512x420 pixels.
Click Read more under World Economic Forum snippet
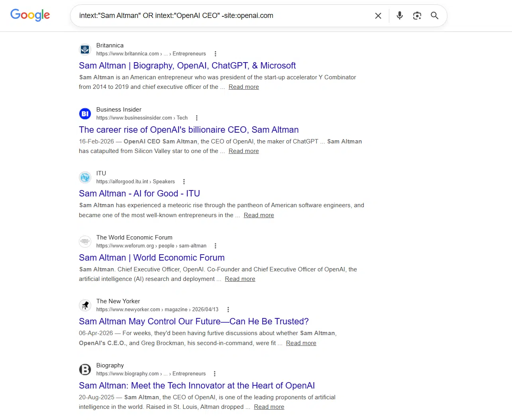point(240,279)
